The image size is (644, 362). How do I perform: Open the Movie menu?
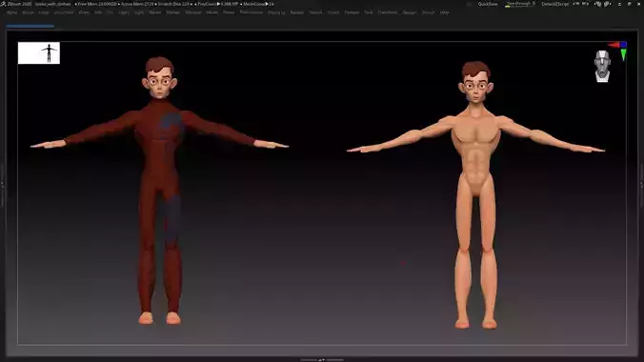coord(211,12)
